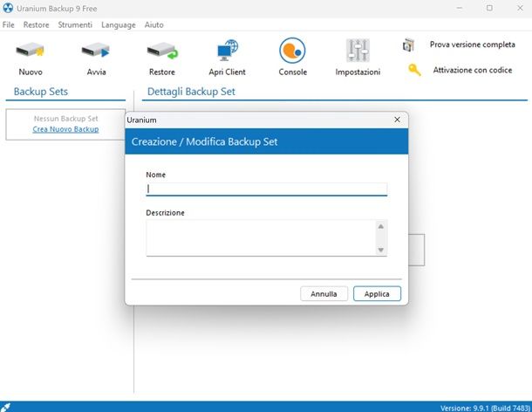The width and height of the screenshot is (532, 412).
Task: Click inside the Descrizione text area
Action: [x=261, y=237]
